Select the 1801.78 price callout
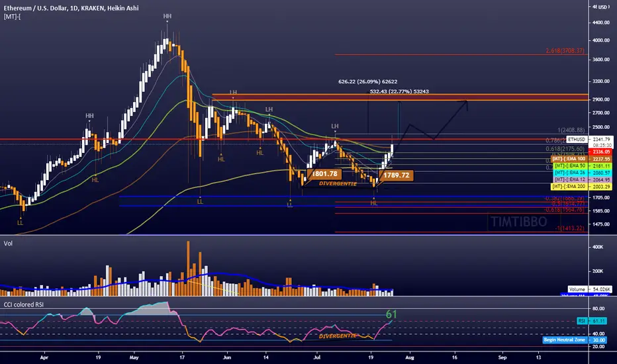This screenshot has height=364, width=617. 324,173
